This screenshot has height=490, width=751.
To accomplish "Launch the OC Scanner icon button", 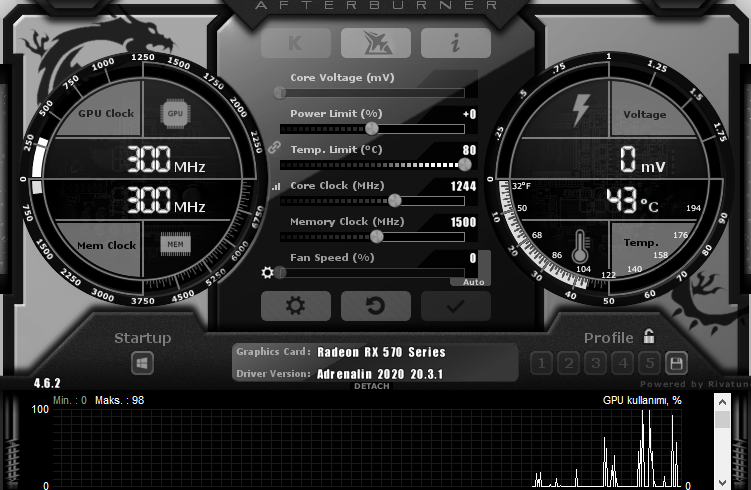I will (x=376, y=43).
